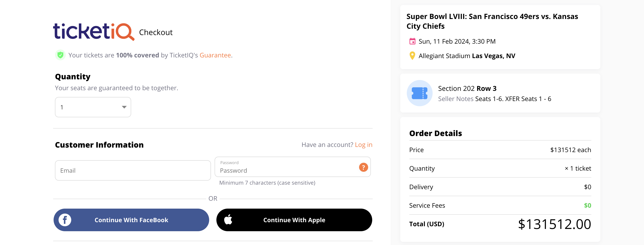Click the pink calendar date icon
Screen dimensions: 644x245
pyautogui.click(x=412, y=41)
